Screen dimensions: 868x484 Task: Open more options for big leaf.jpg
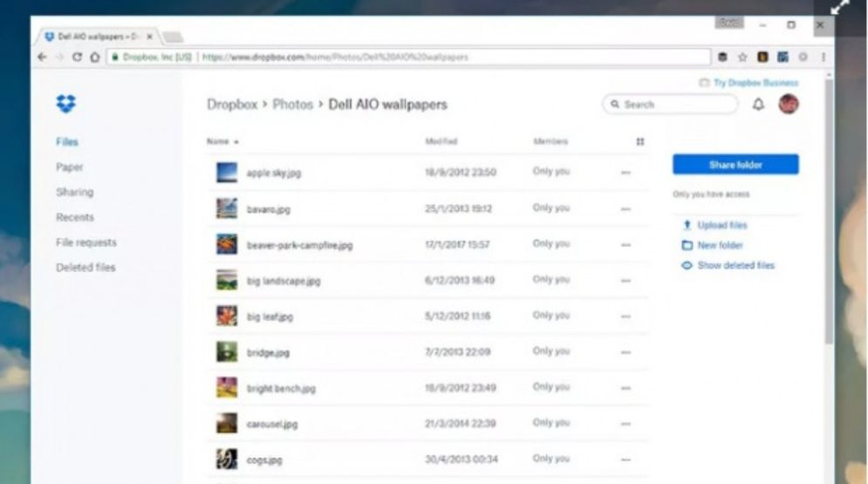coord(625,317)
